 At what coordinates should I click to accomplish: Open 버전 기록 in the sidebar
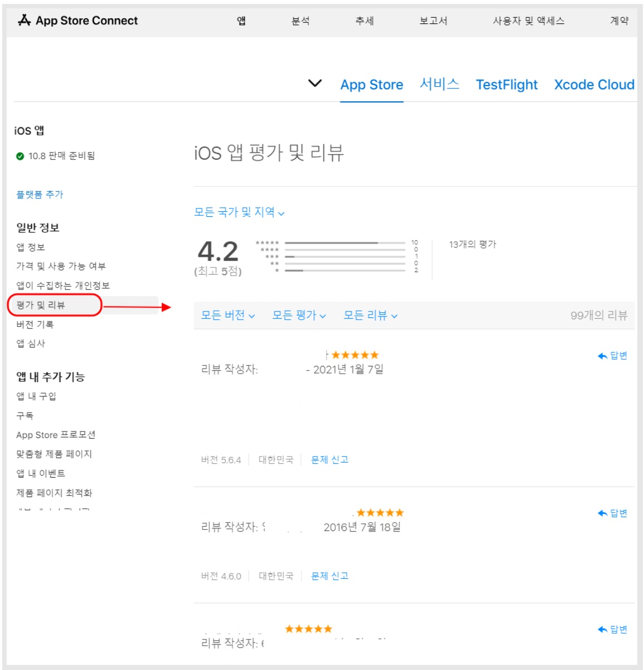pyautogui.click(x=35, y=324)
